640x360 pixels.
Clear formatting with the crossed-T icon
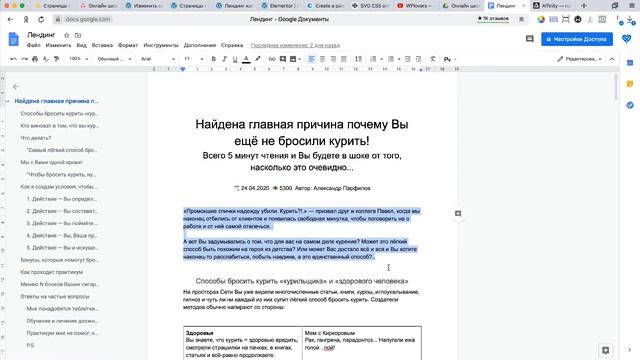click(432, 59)
